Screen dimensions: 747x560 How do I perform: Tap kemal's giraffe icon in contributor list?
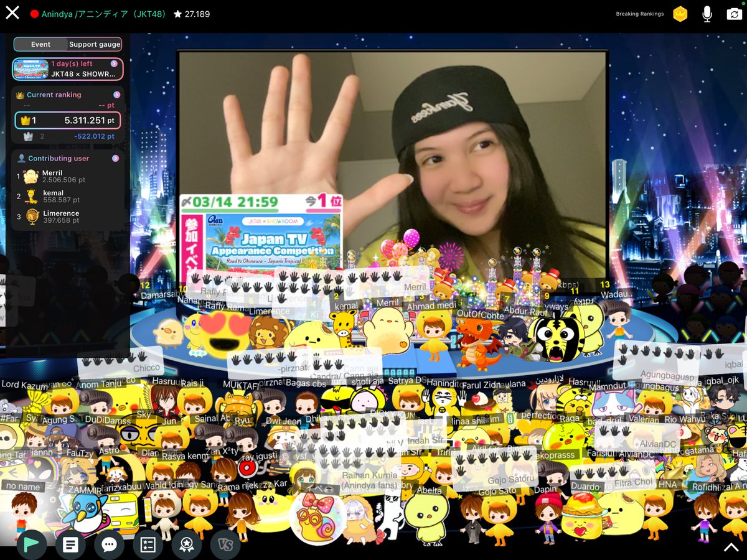click(x=31, y=197)
